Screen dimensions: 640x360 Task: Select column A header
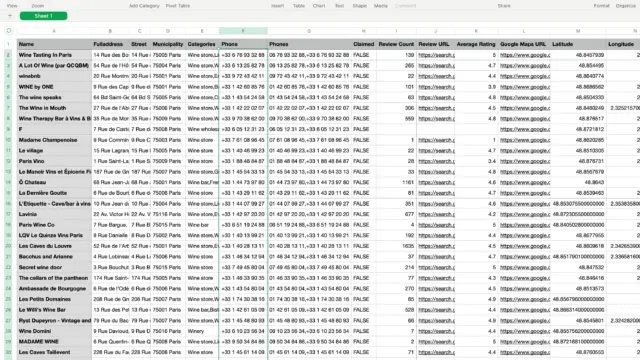54,31
